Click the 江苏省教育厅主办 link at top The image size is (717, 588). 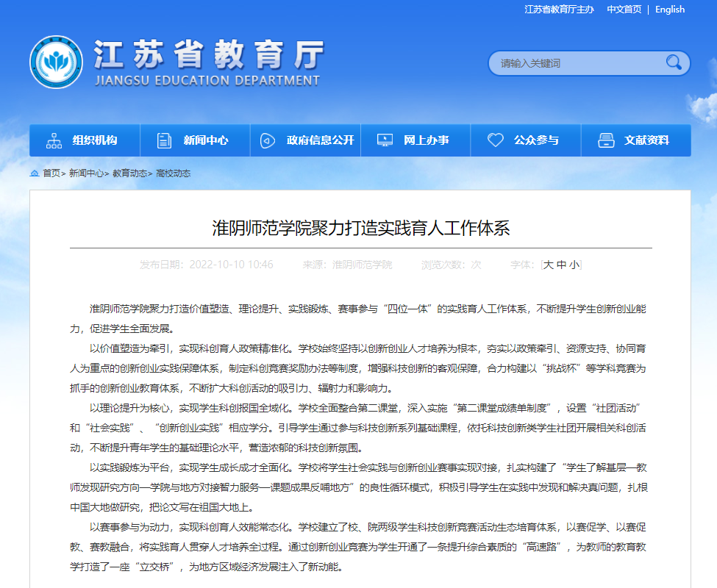[x=559, y=10]
